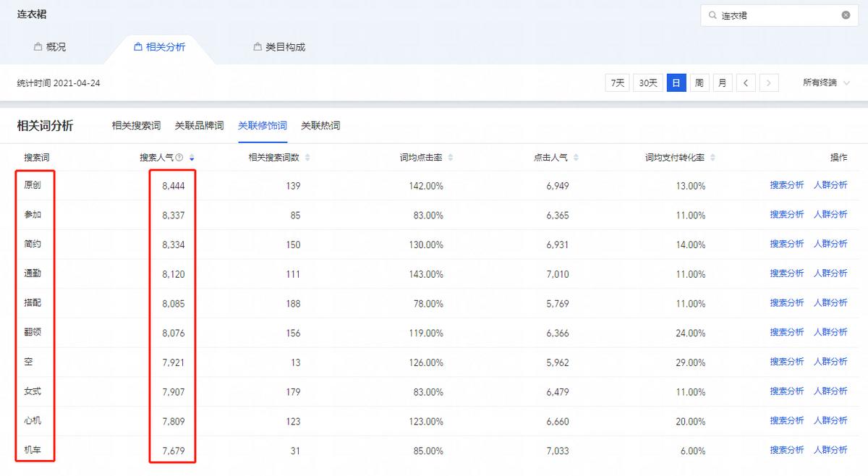Open 人群分析 for the 机车 keyword row
This screenshot has width=868, height=476.
(x=830, y=449)
